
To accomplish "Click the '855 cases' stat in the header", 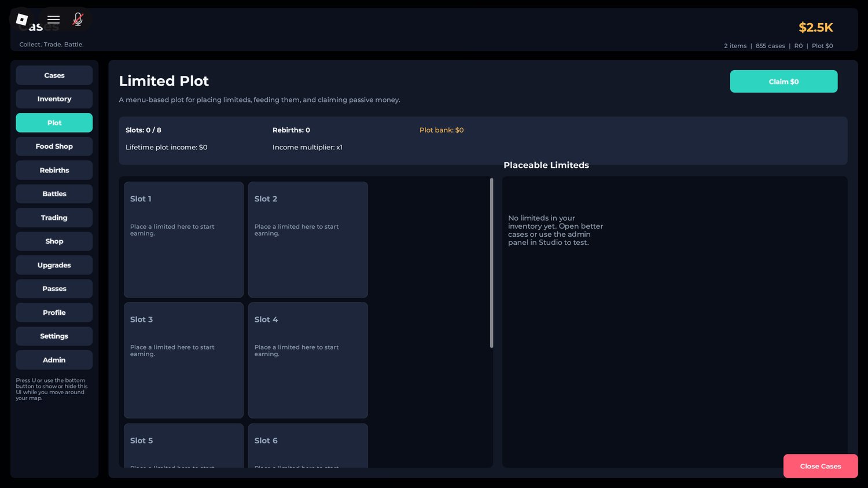I will coord(770,46).
